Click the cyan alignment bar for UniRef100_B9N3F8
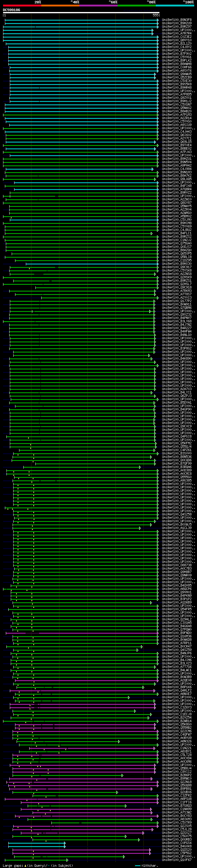This screenshot has height=868, width=197. click(x=82, y=20)
